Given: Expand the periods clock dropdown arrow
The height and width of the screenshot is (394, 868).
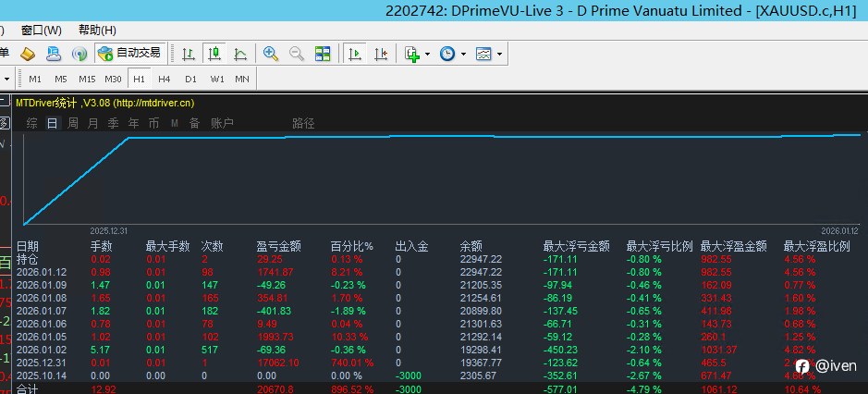Looking at the screenshot, I should coord(463,55).
